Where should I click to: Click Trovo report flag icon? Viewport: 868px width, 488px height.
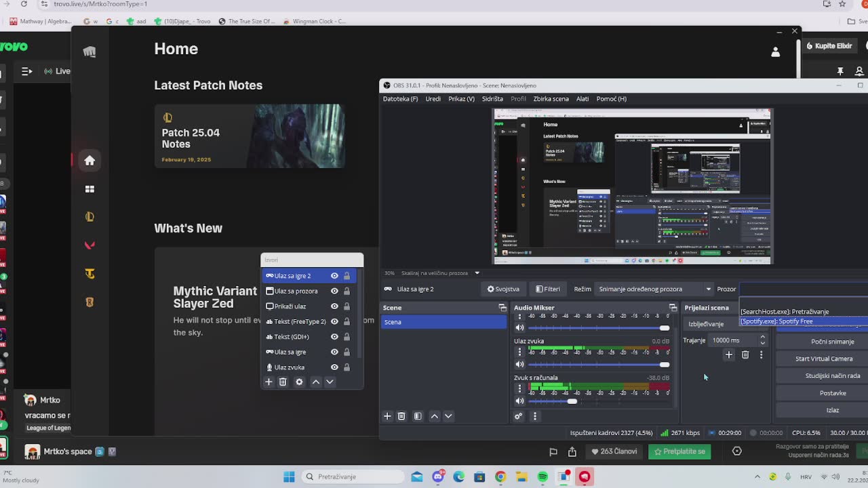click(x=553, y=452)
